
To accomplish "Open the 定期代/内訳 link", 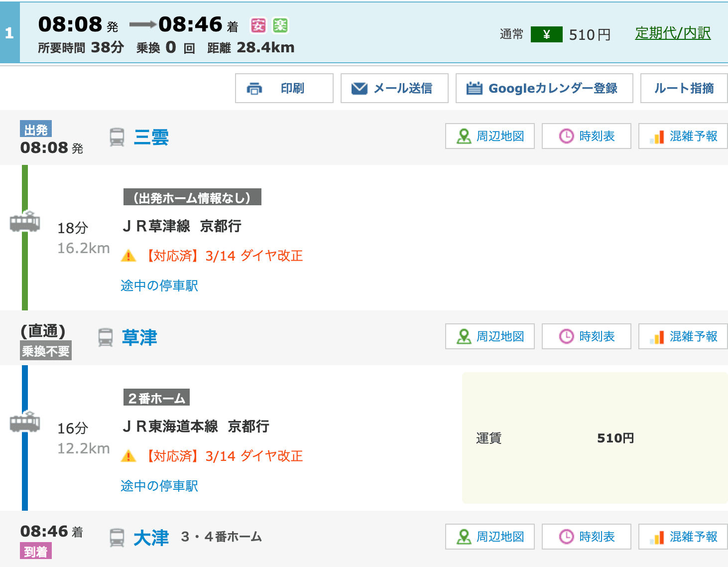I will (673, 33).
